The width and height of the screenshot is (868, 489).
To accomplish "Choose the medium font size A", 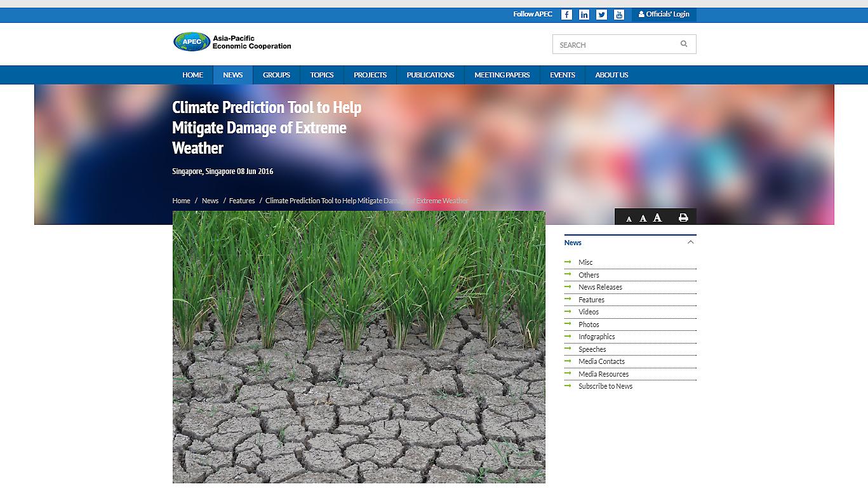I will 643,218.
